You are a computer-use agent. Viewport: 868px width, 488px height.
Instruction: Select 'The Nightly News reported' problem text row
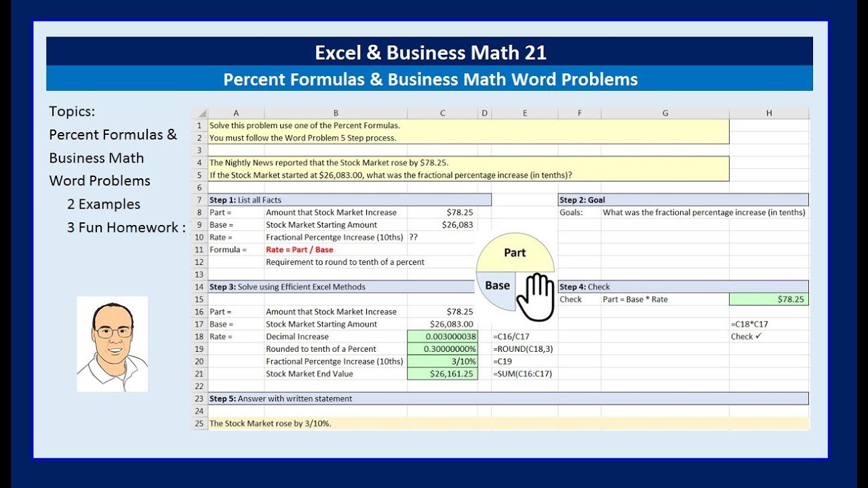(469, 163)
